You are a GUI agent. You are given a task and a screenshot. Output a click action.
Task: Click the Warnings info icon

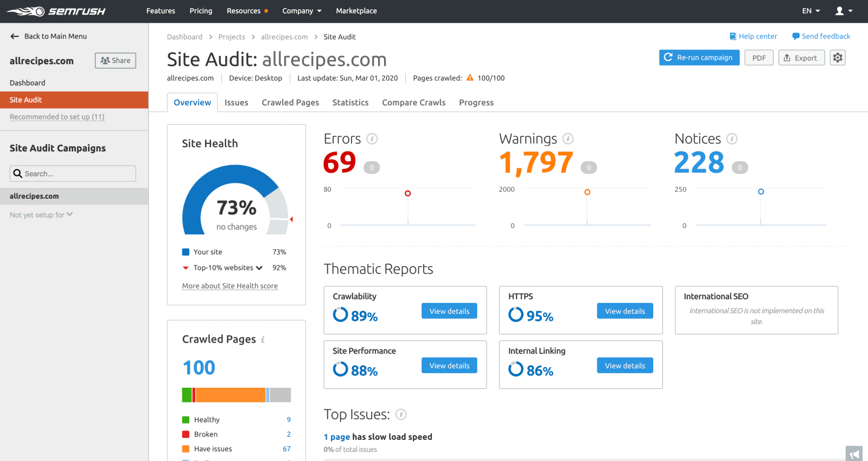[568, 139]
